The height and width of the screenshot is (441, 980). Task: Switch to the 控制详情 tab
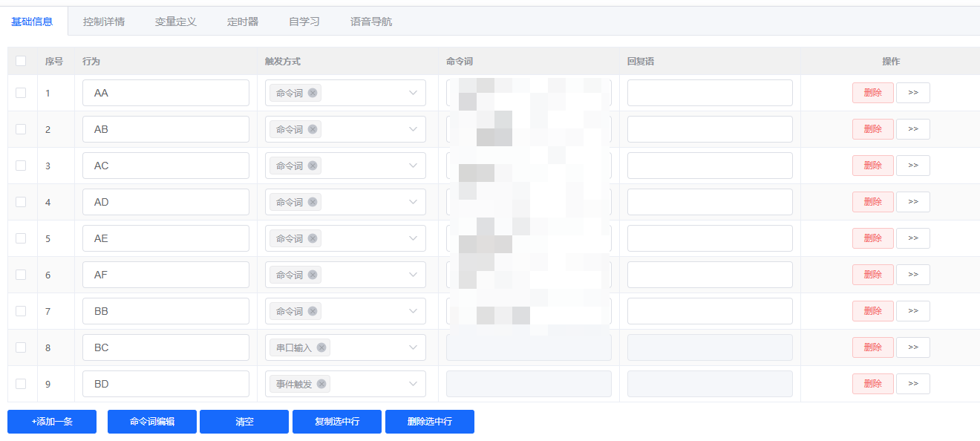(x=104, y=22)
